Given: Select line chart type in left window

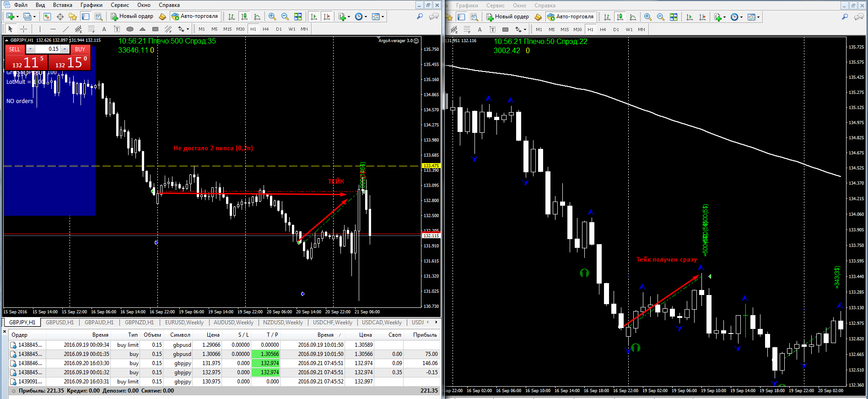Looking at the screenshot, I should point(257,16).
